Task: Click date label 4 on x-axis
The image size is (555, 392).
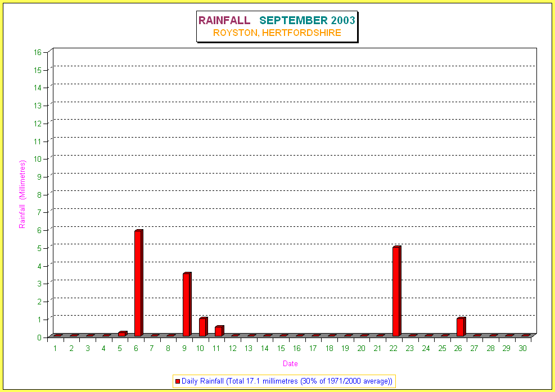Action: [103, 349]
